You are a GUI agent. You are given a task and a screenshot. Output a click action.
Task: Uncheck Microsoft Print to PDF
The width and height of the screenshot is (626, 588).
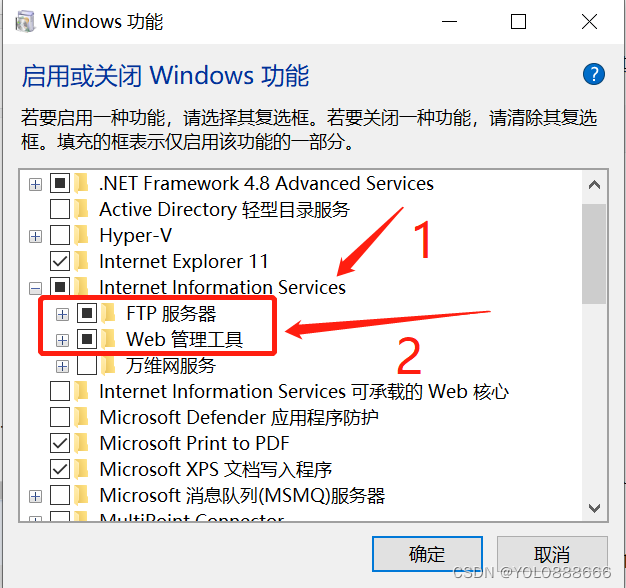click(60, 443)
